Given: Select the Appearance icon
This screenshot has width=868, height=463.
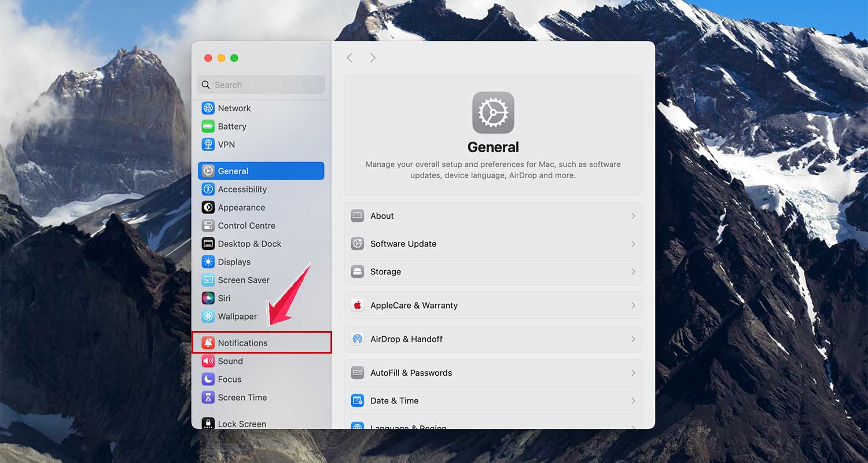Looking at the screenshot, I should coord(209,207).
